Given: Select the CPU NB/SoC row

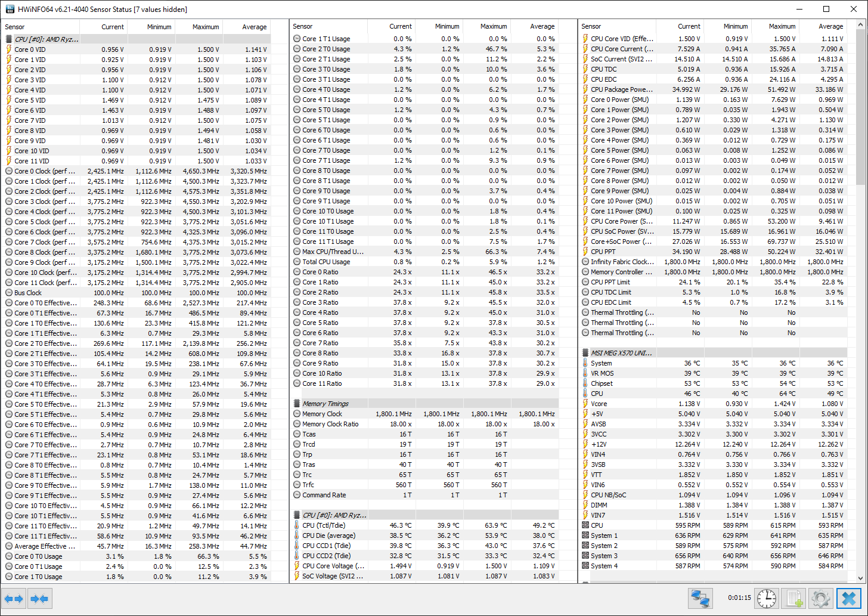Looking at the screenshot, I should tap(714, 495).
